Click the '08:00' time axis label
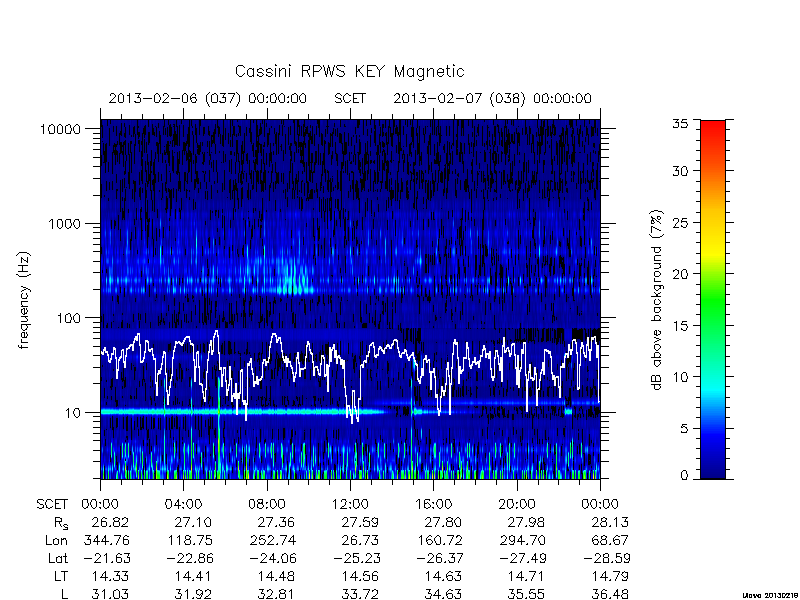Image resolution: width=800 pixels, height=600 pixels. click(x=267, y=505)
